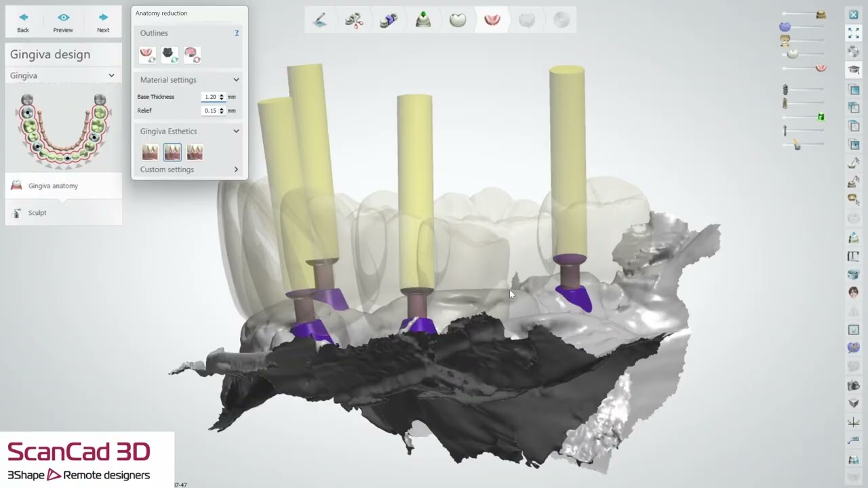This screenshot has height=488, width=868.
Task: Click the gold ring cursor icon
Action: click(x=854, y=199)
